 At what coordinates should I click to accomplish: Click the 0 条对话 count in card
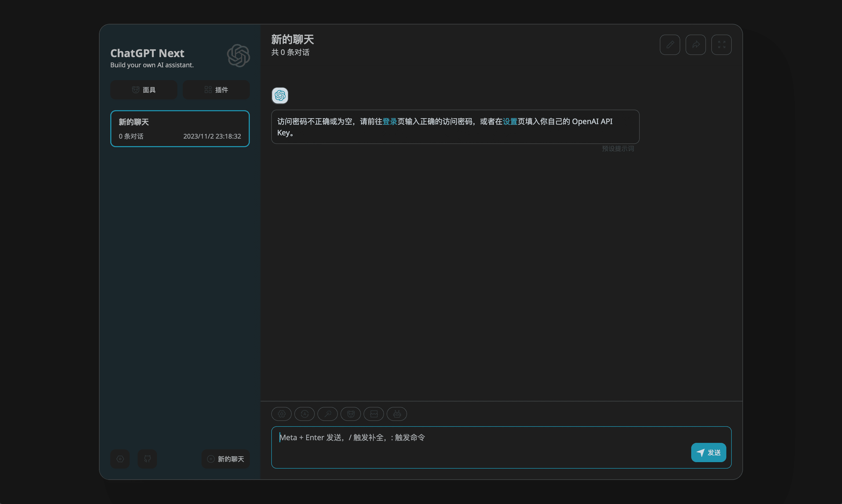pyautogui.click(x=131, y=136)
